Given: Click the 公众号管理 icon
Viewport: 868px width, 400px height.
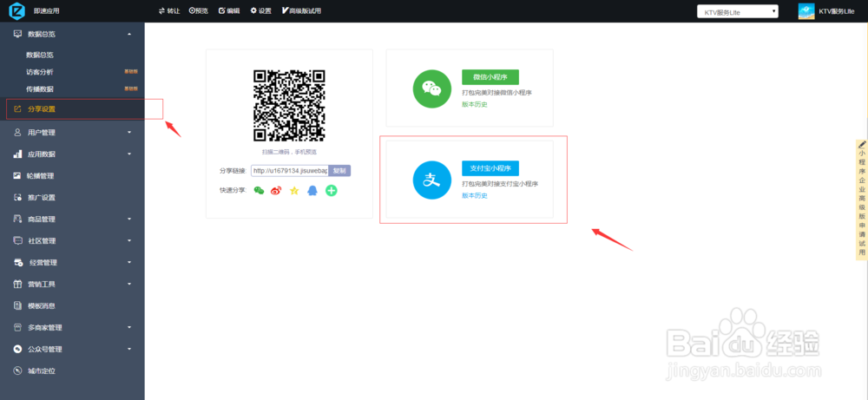Looking at the screenshot, I should coord(17,349).
